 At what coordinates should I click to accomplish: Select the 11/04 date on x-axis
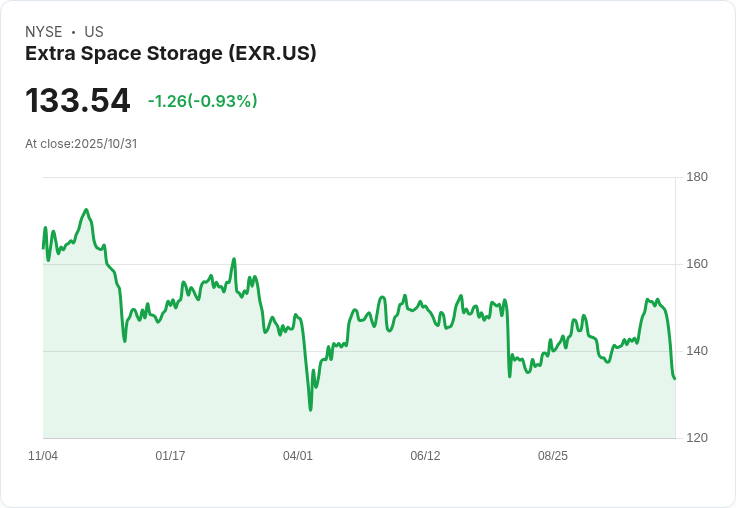pos(43,456)
